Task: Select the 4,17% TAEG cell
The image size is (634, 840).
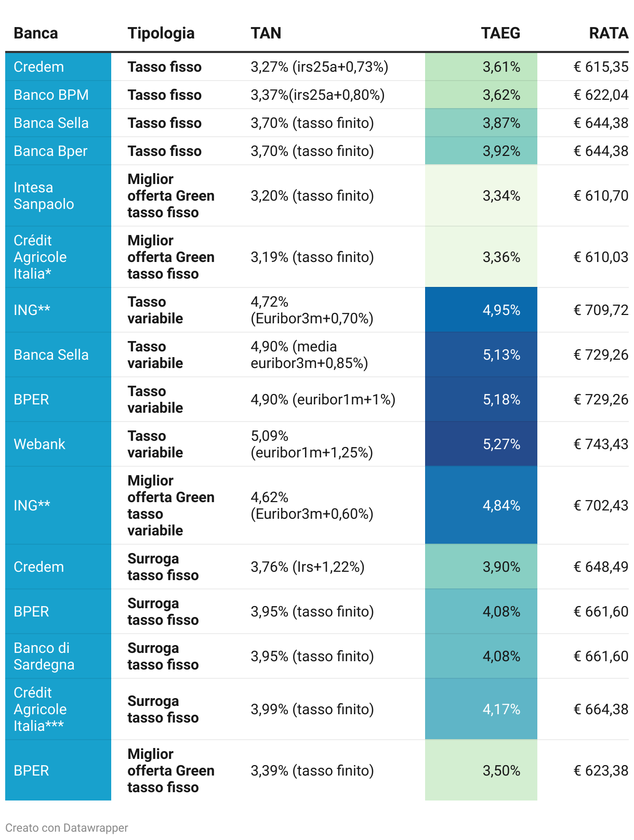Action: 481,710
